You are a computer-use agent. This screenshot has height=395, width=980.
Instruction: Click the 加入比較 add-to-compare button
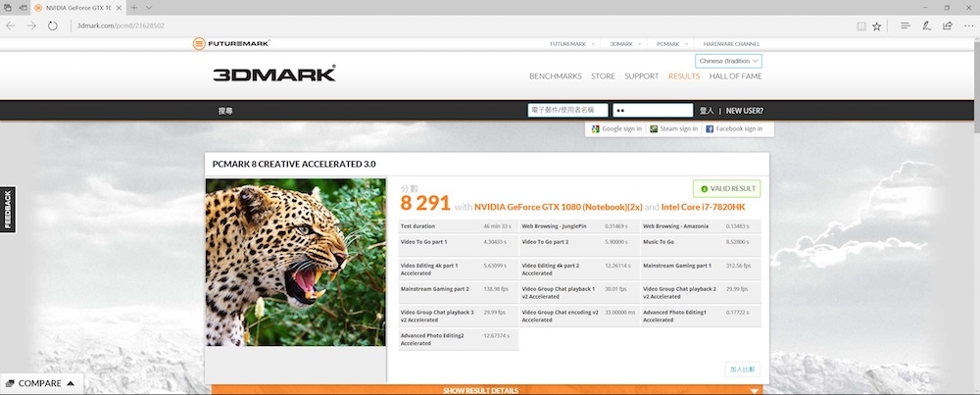point(743,370)
